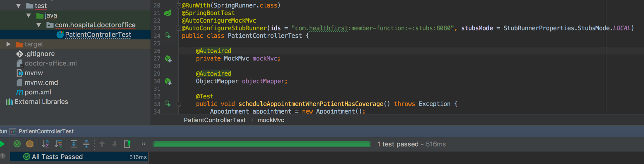Toggle the show ignored tests filter
The width and height of the screenshot is (644, 164).
30,144
